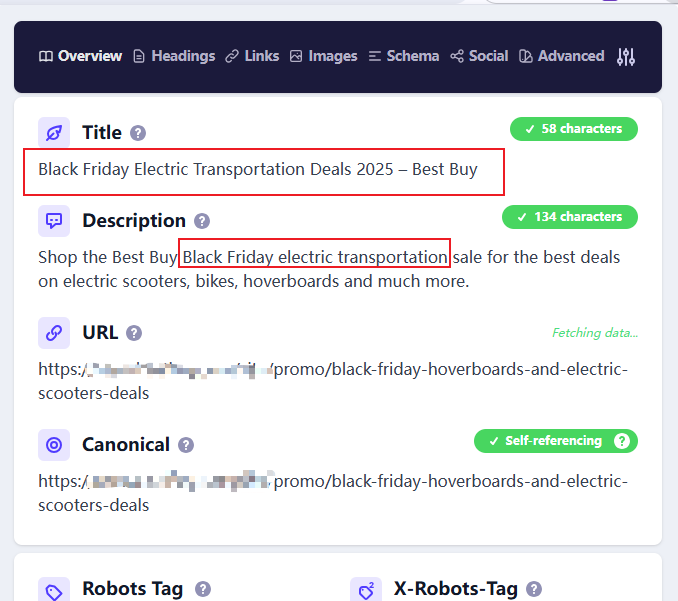Click the Robots Tag help icon
The image size is (678, 601).
pyautogui.click(x=203, y=589)
